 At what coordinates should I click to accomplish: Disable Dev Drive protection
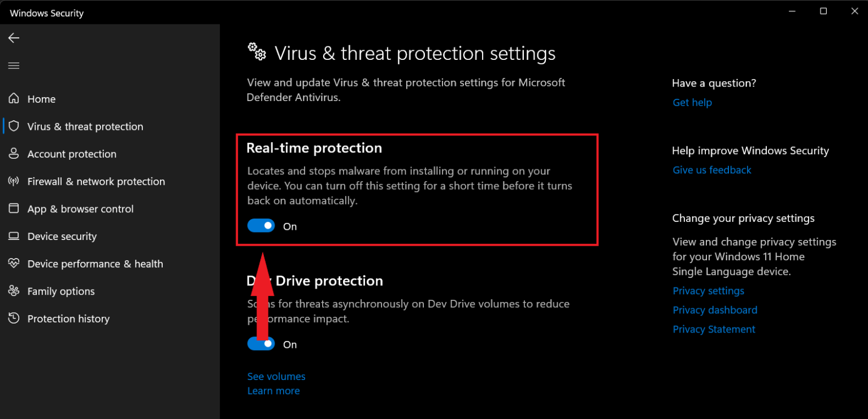(261, 343)
